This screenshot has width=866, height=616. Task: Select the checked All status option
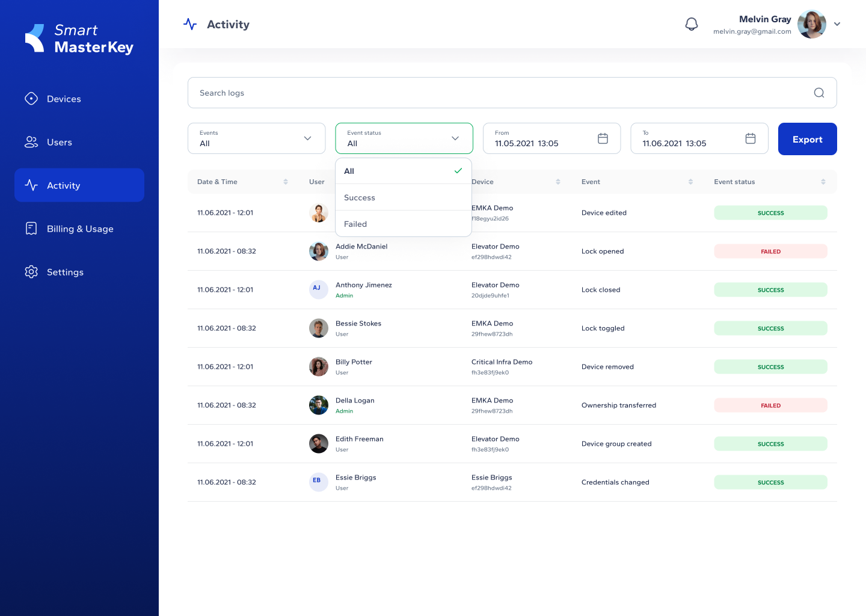tap(403, 171)
